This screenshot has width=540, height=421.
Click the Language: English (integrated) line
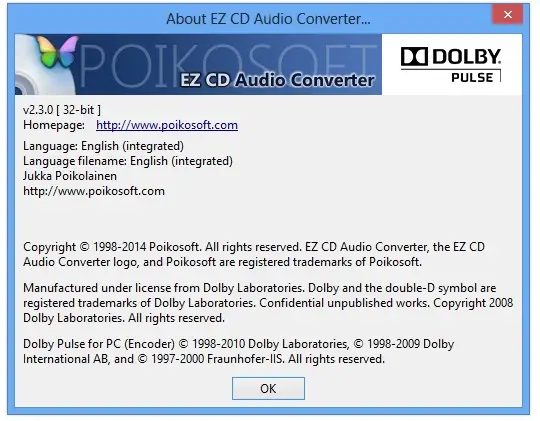[103, 146]
